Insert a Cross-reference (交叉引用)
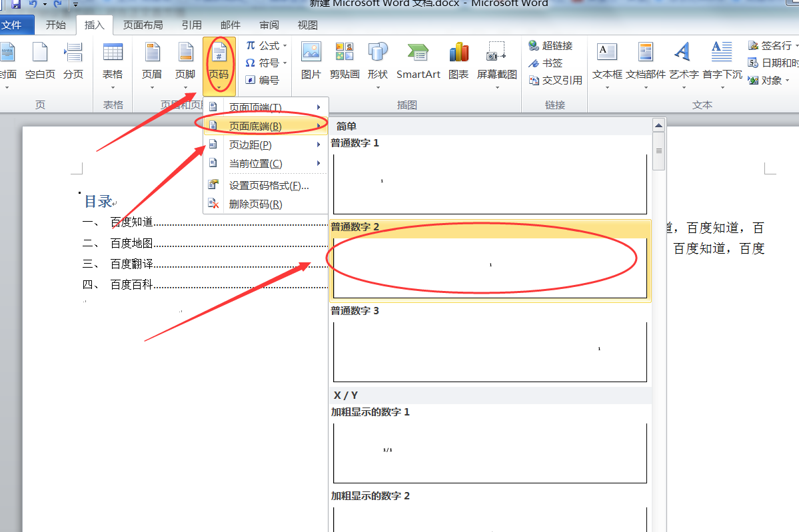799x532 pixels. pyautogui.click(x=555, y=81)
